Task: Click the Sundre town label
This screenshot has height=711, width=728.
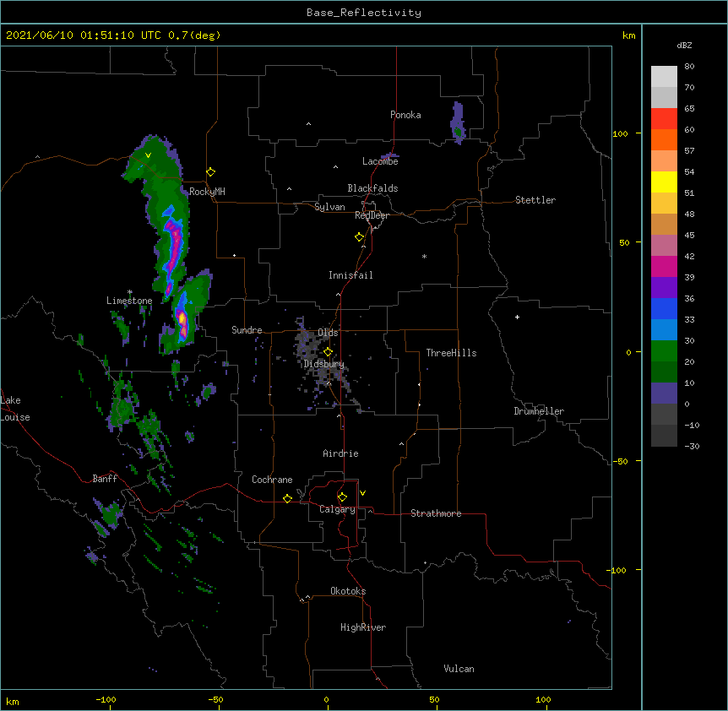Action: click(x=247, y=330)
